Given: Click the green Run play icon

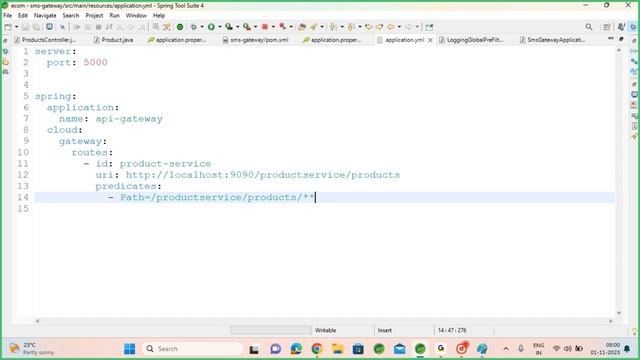Looking at the screenshot, I should pos(211,27).
